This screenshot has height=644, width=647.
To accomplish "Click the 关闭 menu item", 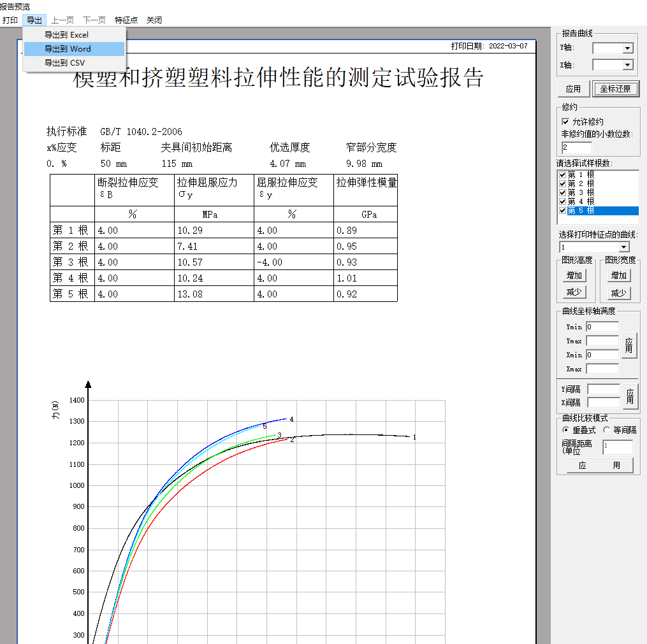I will [154, 20].
